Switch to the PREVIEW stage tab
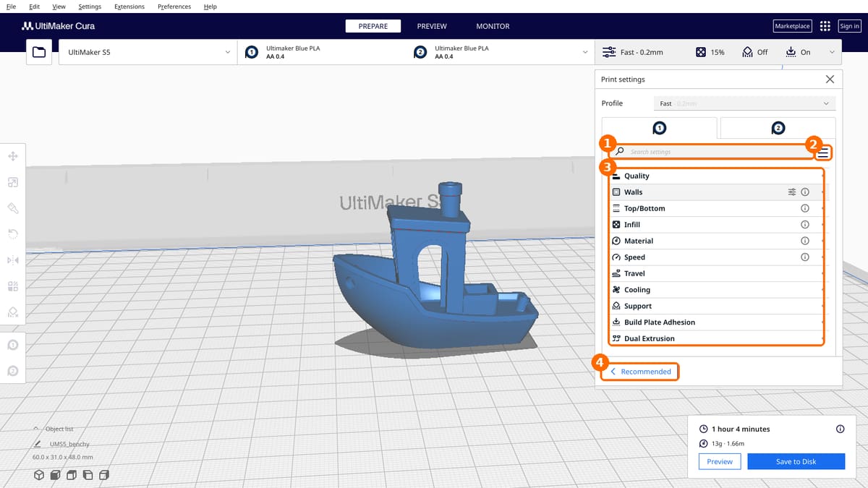 (432, 26)
